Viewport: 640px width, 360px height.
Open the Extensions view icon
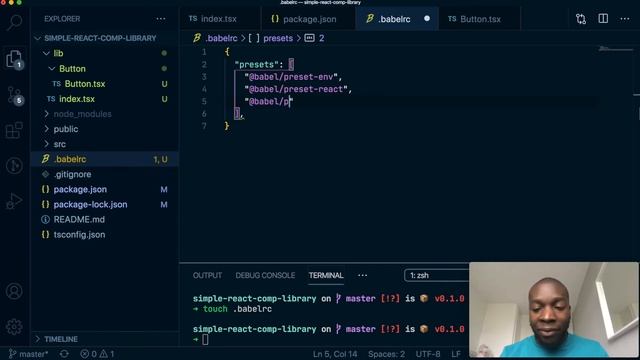tap(14, 131)
